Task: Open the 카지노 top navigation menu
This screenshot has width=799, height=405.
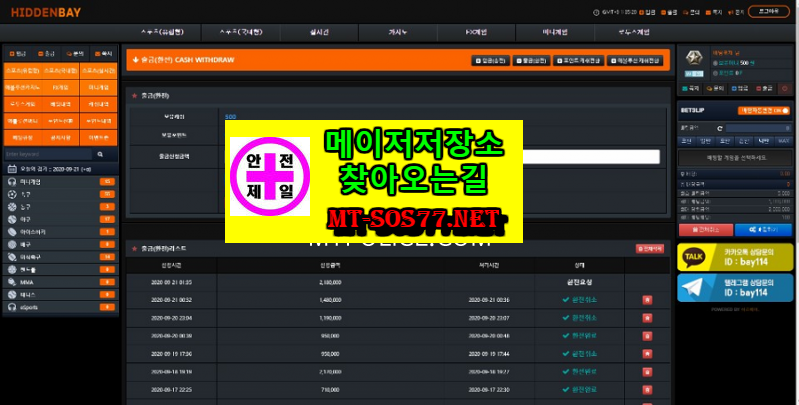Action: (398, 32)
